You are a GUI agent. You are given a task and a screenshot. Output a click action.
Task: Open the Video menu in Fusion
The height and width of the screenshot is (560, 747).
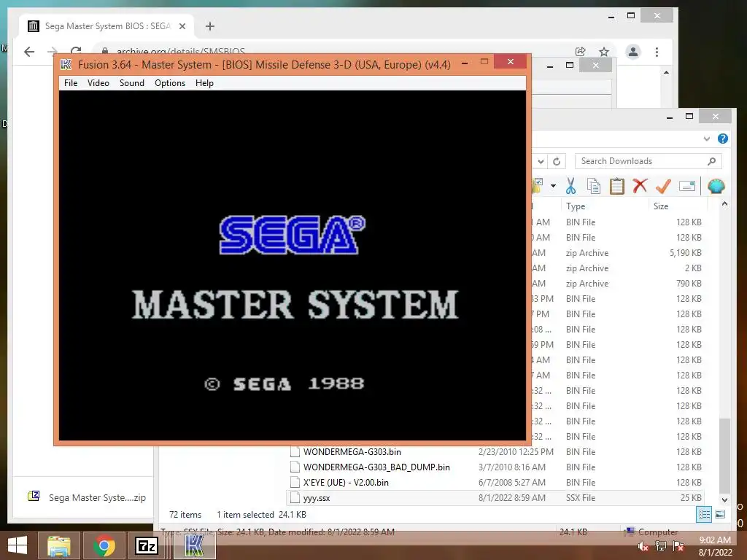pyautogui.click(x=98, y=83)
